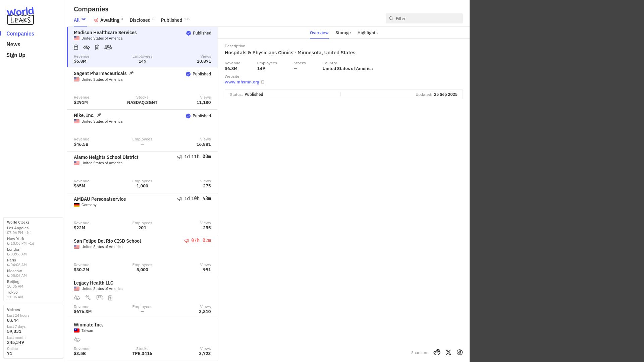The height and width of the screenshot is (362, 644).
Task: Click the hidden-eye icon under Madison Healthcare Services
Action: (x=87, y=47)
